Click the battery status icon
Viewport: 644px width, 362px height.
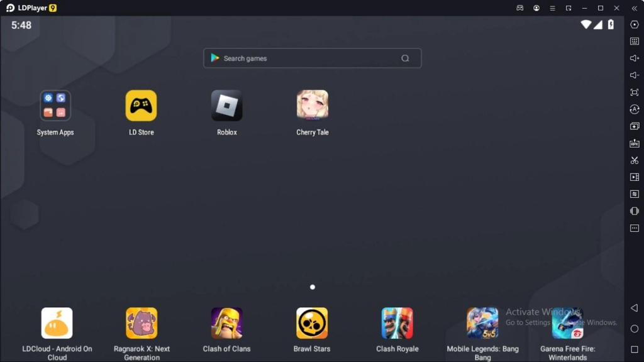click(611, 25)
